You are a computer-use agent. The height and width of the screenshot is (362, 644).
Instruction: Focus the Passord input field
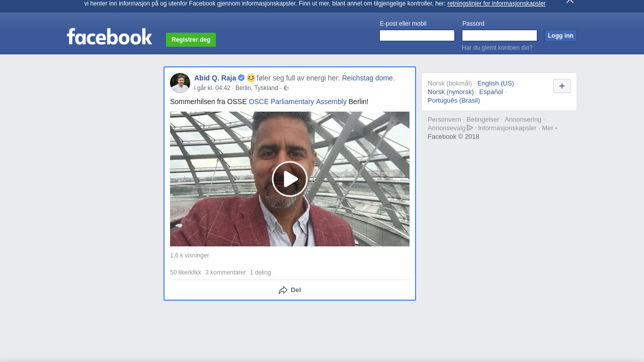[x=500, y=35]
